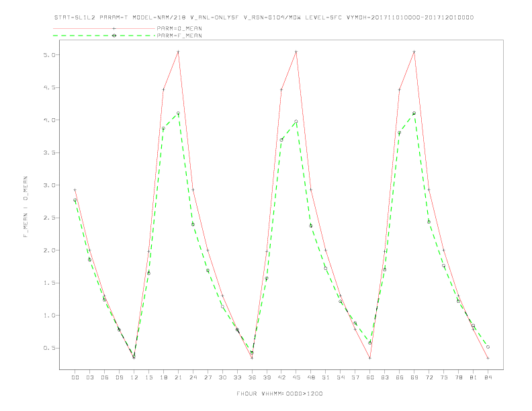Click the 36 forecast hour tick label
Viewport: 532px width, 411px height.
(252, 377)
